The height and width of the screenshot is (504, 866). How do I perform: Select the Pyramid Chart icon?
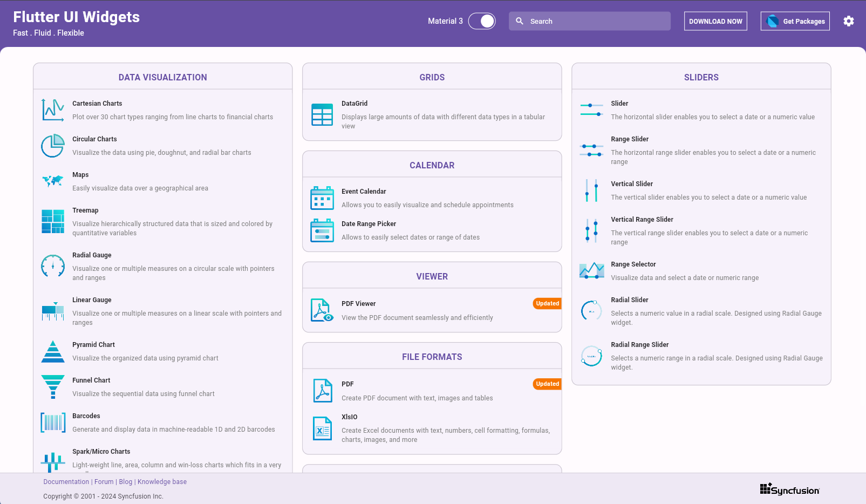click(x=53, y=351)
